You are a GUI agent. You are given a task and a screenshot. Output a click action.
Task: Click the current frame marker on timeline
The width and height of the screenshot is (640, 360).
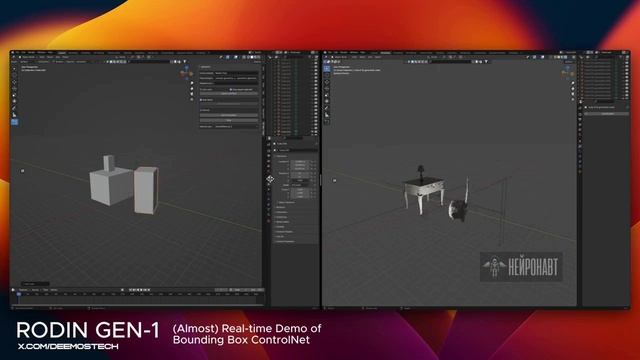(x=18, y=294)
